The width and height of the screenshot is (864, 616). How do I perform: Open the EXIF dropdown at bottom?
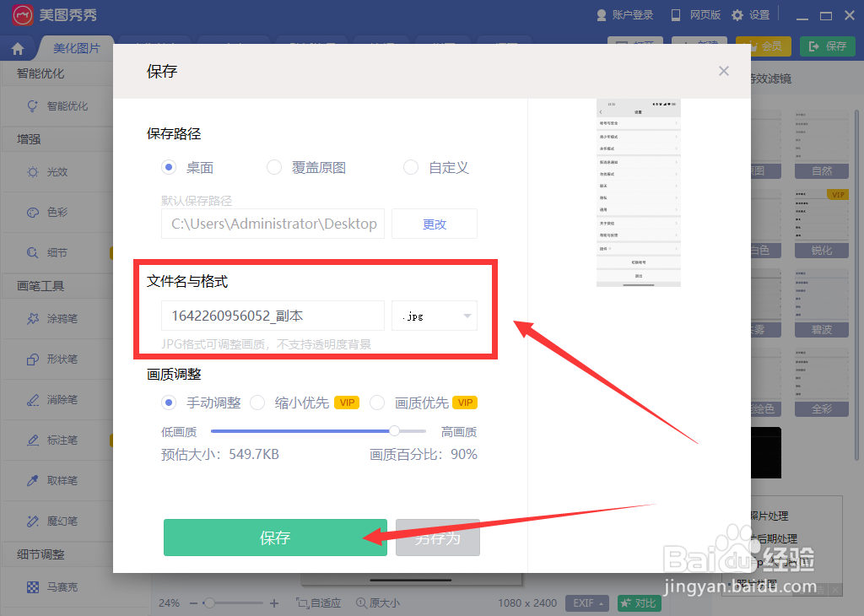pos(587,603)
